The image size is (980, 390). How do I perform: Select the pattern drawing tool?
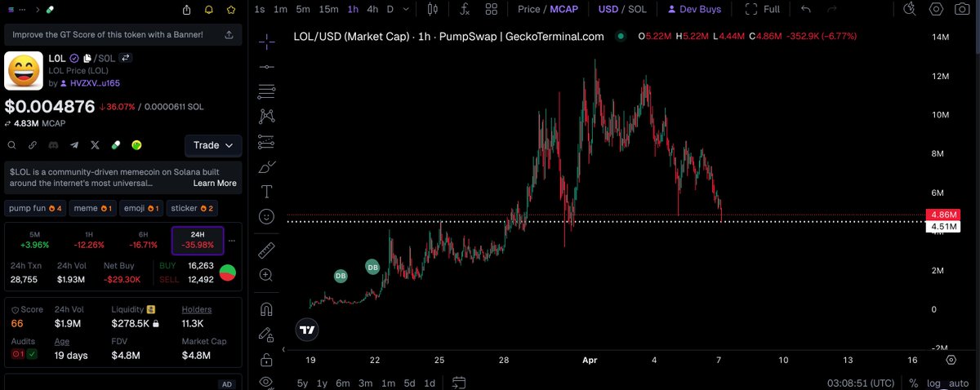point(266,116)
